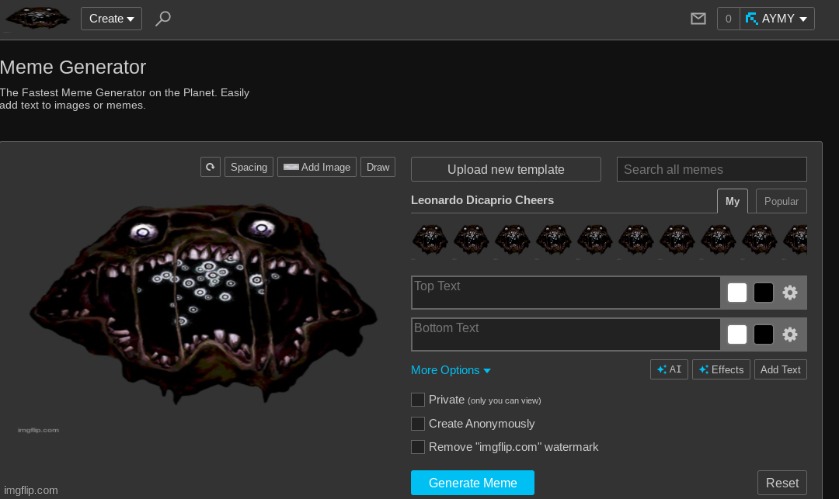Expand More Options

point(450,370)
